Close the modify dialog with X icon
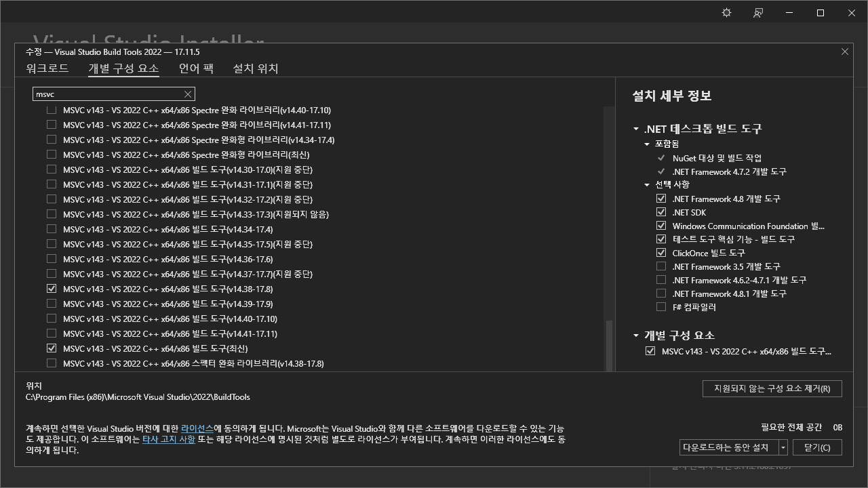868x488 pixels. coord(844,52)
